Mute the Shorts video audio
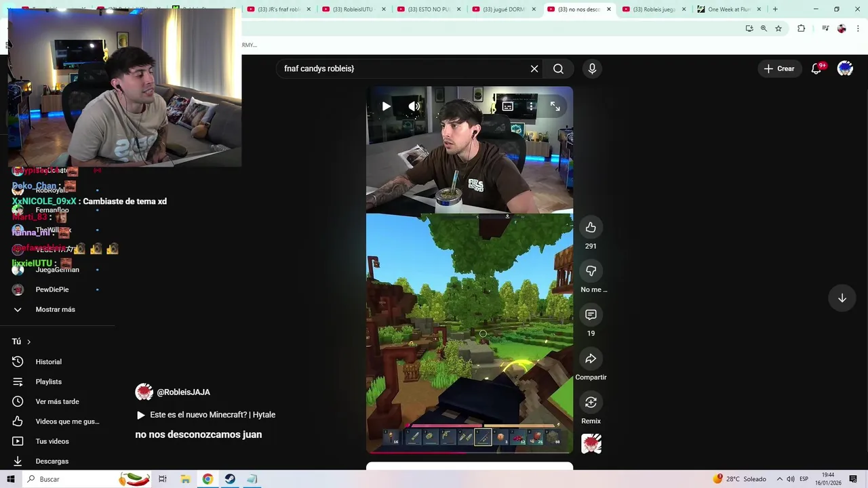The height and width of the screenshot is (488, 868). 414,106
